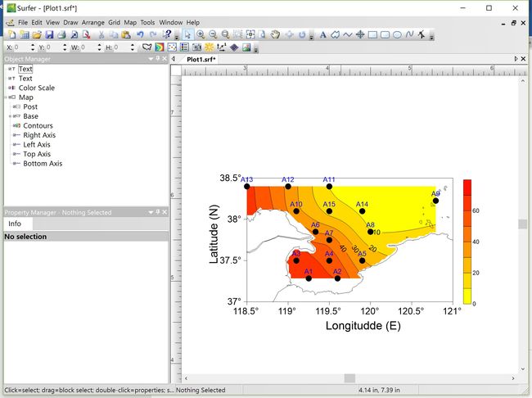Image resolution: width=532 pixels, height=398 pixels.
Task: Draw a rectangle shape
Action: coord(372,34)
